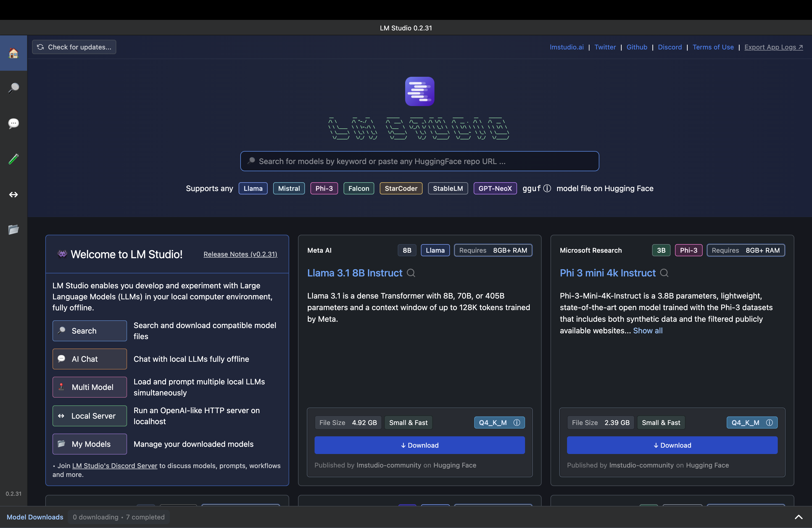The width and height of the screenshot is (812, 528).
Task: Expand the Model Downloads panel chevron
Action: coord(798,517)
